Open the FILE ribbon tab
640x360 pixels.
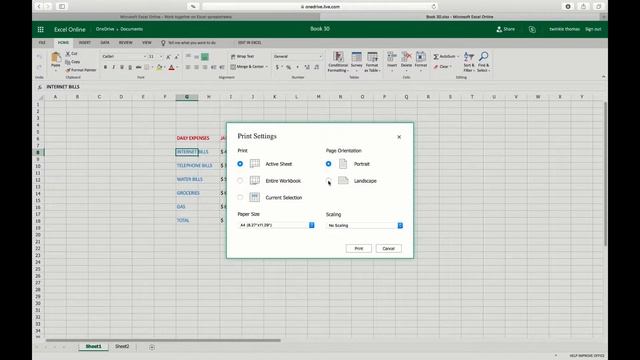point(42,42)
